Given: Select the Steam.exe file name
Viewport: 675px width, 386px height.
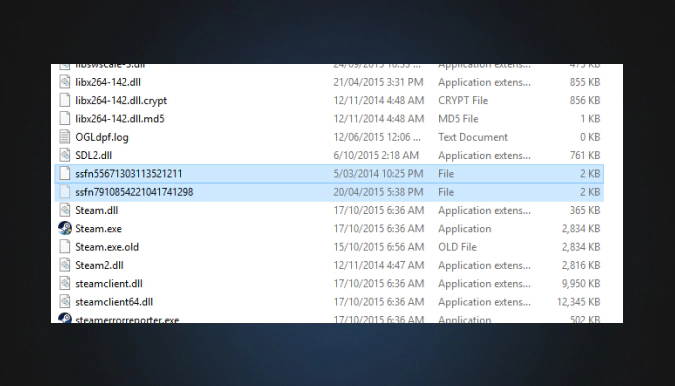Looking at the screenshot, I should click(99, 229).
